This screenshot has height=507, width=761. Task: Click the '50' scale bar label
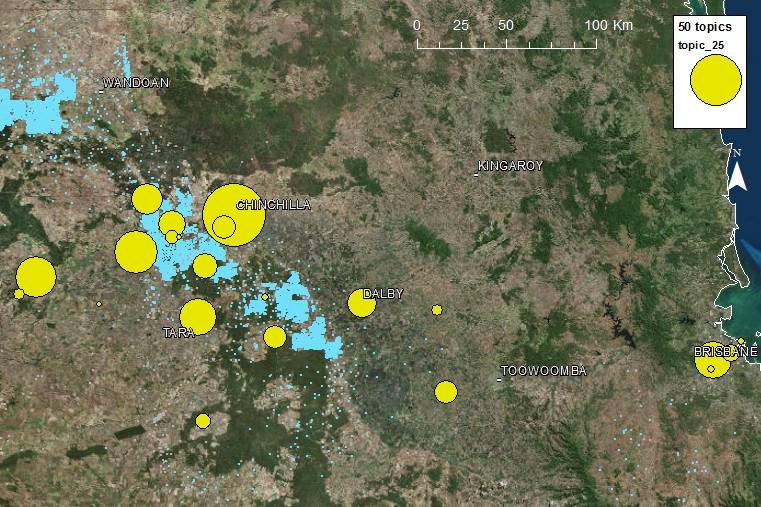pos(506,25)
